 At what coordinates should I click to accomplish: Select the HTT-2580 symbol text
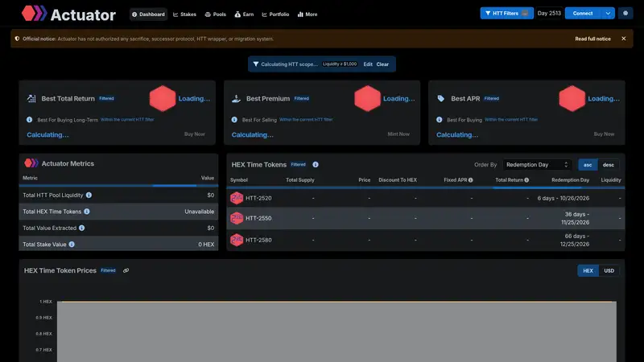coord(258,240)
